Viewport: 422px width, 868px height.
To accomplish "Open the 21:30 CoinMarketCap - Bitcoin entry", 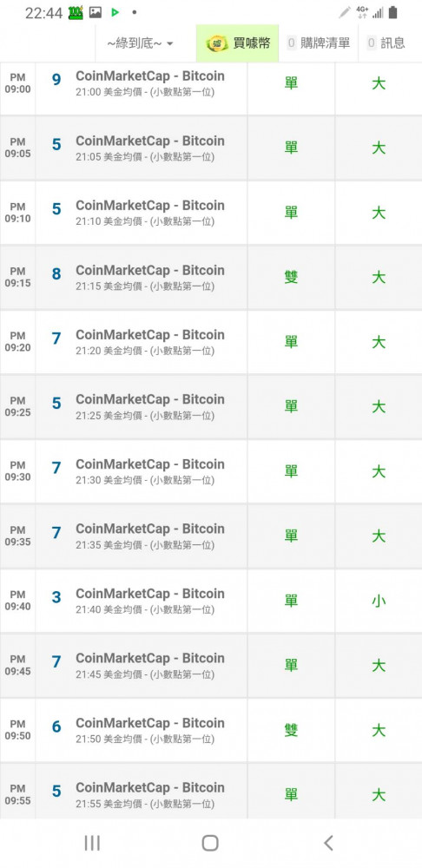I will point(150,471).
